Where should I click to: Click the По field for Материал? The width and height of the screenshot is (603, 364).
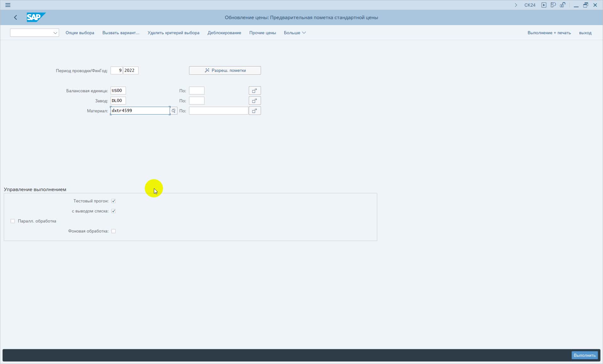[219, 111]
